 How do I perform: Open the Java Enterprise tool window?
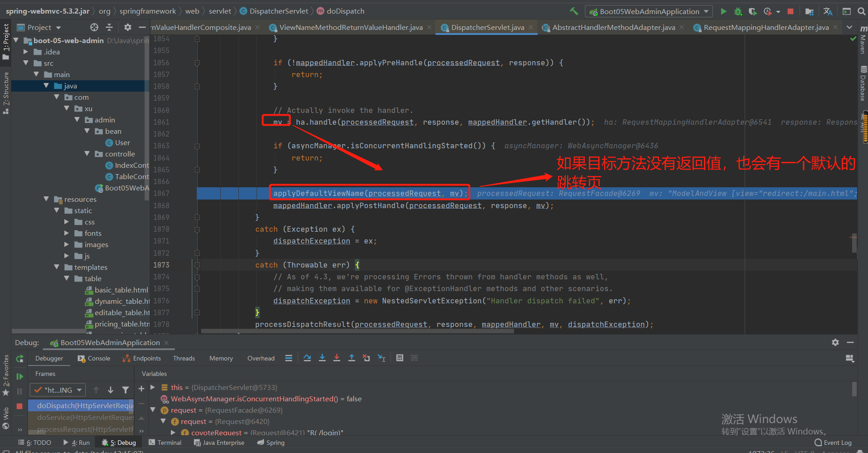coord(219,443)
